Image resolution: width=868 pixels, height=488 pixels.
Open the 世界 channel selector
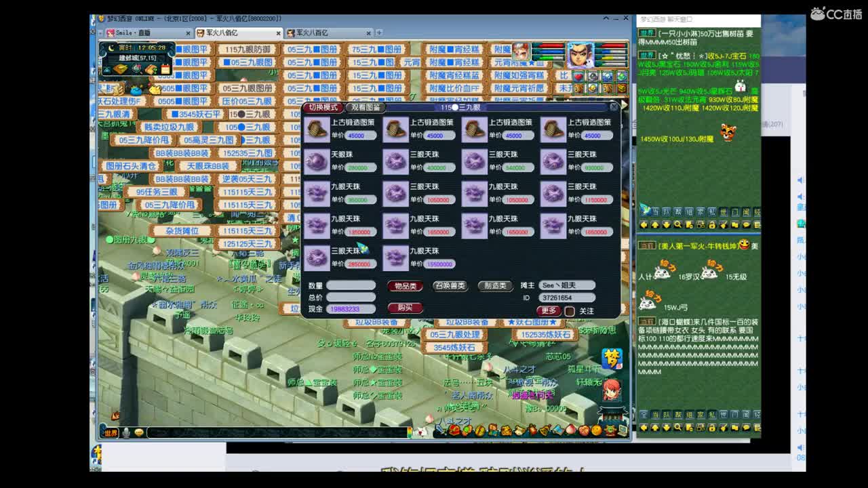coord(111,432)
